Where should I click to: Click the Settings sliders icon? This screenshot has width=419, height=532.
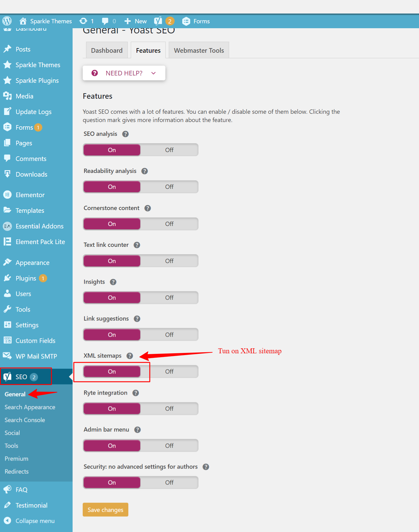point(7,325)
